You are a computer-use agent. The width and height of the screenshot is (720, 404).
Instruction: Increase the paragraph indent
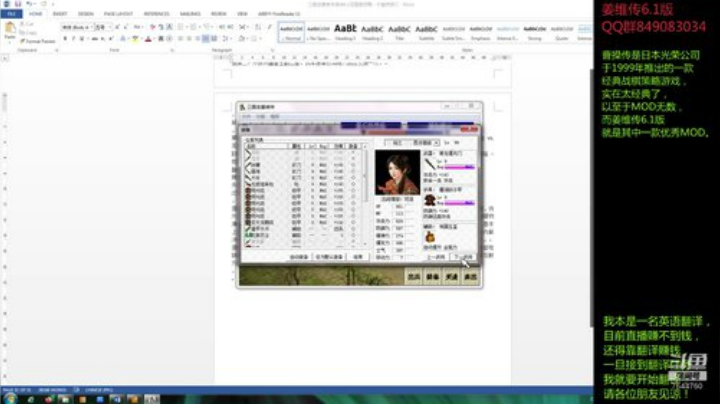click(230, 27)
